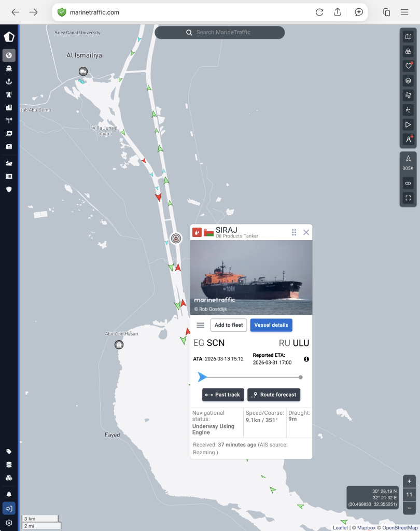Add SIRAJ to fleet
This screenshot has height=531, width=420.
(229, 325)
